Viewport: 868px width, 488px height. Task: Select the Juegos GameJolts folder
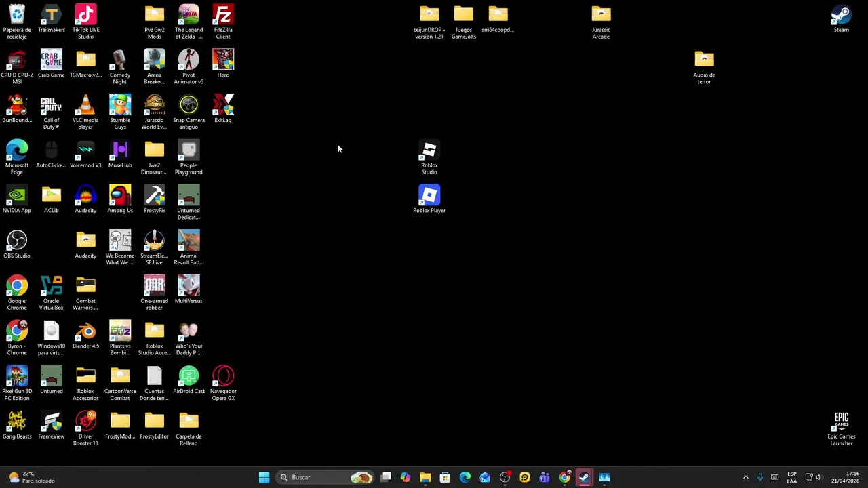click(464, 22)
